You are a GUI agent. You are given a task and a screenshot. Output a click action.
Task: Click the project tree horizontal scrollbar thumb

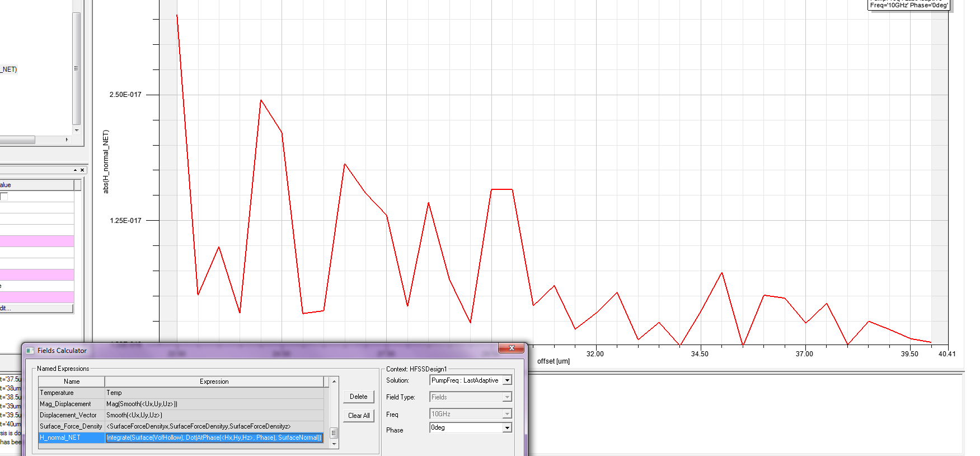pyautogui.click(x=17, y=139)
